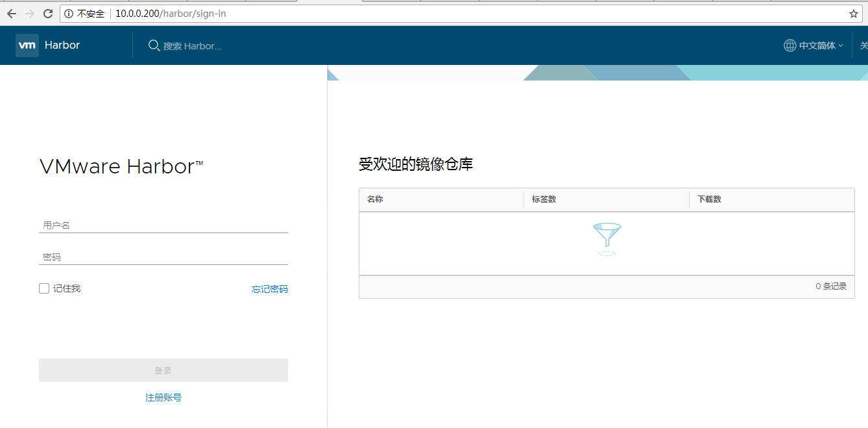Click the browser address bar URL

(171, 14)
